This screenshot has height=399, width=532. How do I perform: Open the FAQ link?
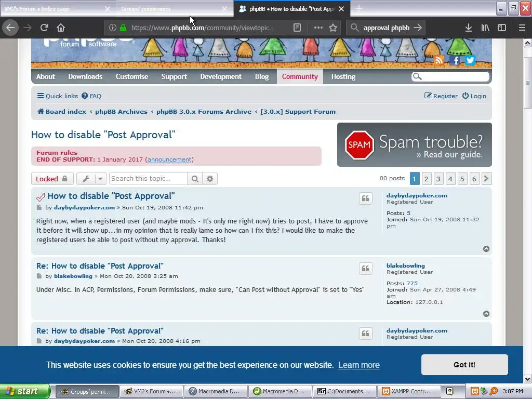pyautogui.click(x=91, y=96)
